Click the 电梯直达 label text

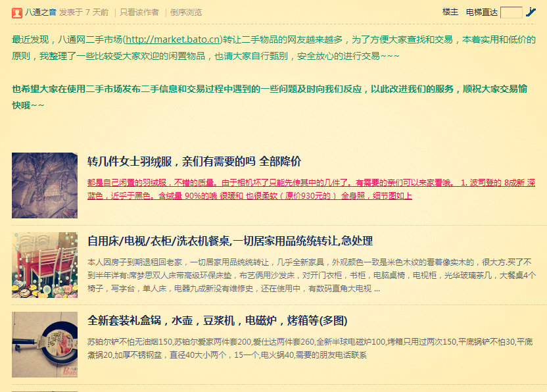[x=482, y=12]
